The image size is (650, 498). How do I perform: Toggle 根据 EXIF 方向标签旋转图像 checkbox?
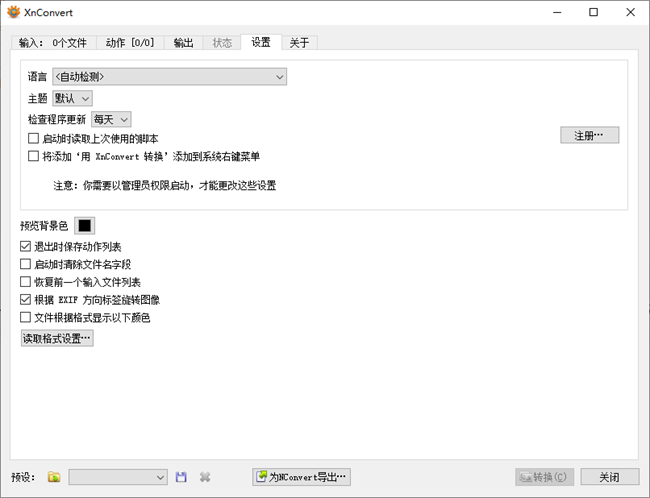26,299
